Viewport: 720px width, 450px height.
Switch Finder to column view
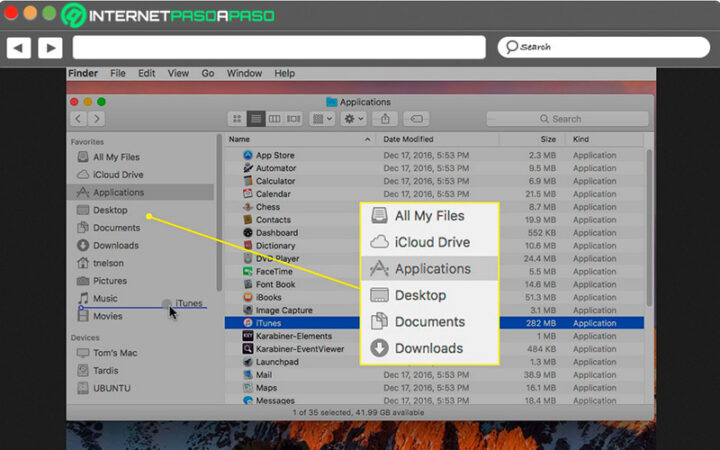pos(275,119)
